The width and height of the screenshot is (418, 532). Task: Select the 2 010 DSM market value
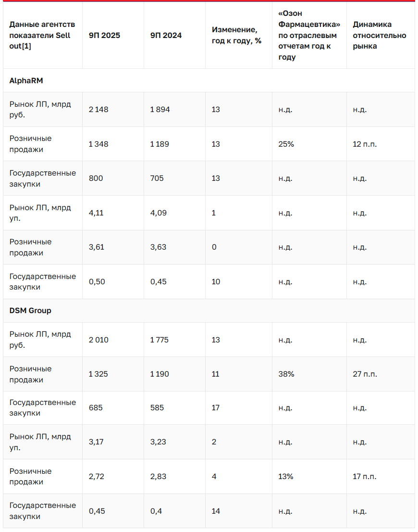click(98, 340)
